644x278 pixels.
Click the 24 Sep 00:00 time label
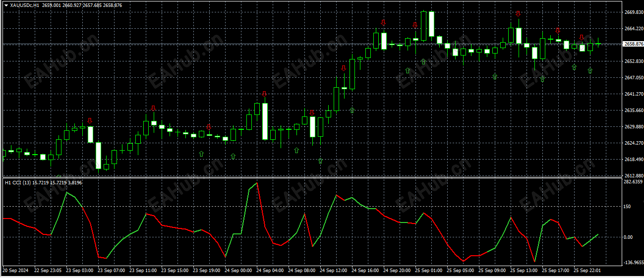click(238, 271)
